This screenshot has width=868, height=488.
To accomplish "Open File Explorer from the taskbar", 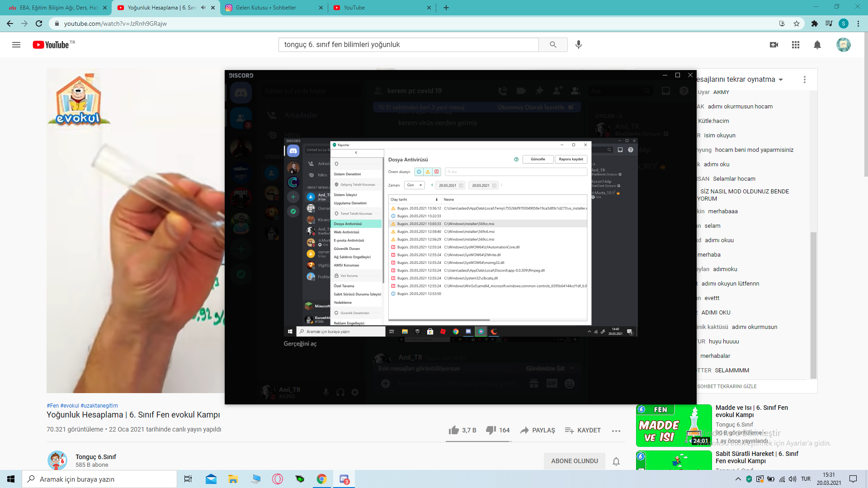I will pos(233,479).
